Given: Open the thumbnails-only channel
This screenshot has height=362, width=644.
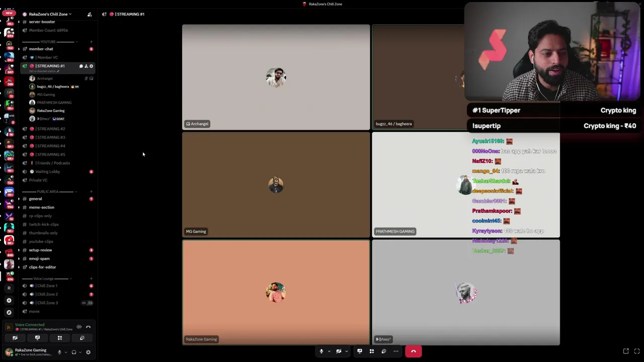Looking at the screenshot, I should click(x=43, y=233).
